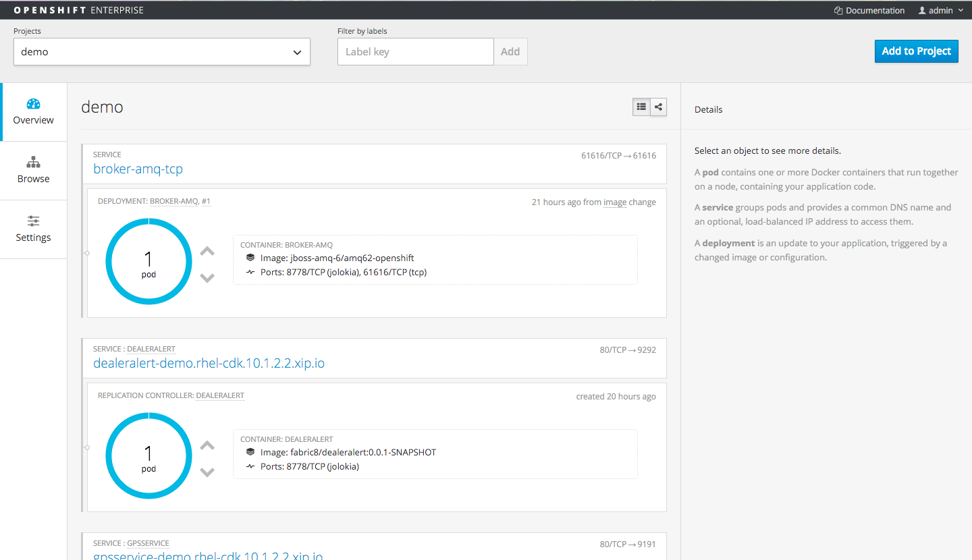Open the DEALERALERT service label link
Image resolution: width=972 pixels, height=560 pixels.
[x=151, y=349]
